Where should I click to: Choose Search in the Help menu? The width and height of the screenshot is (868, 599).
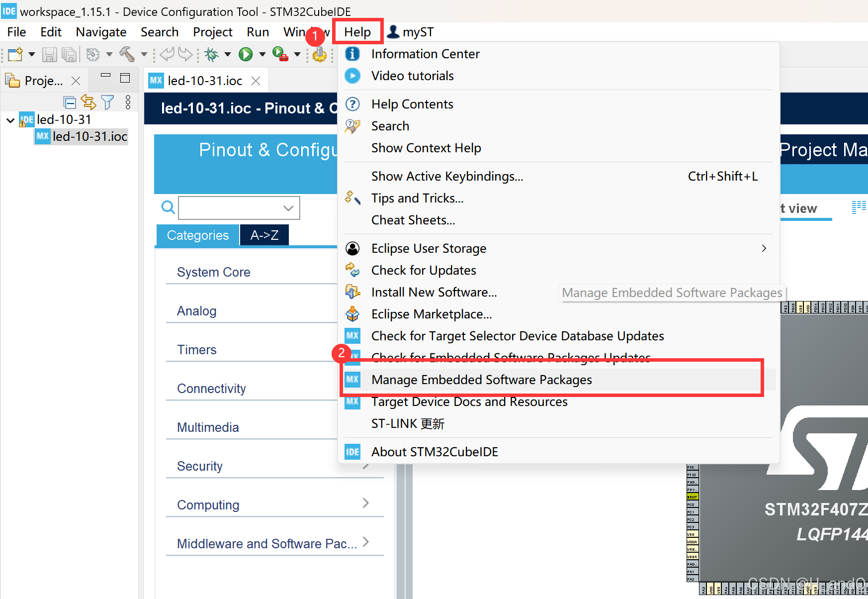(558, 126)
